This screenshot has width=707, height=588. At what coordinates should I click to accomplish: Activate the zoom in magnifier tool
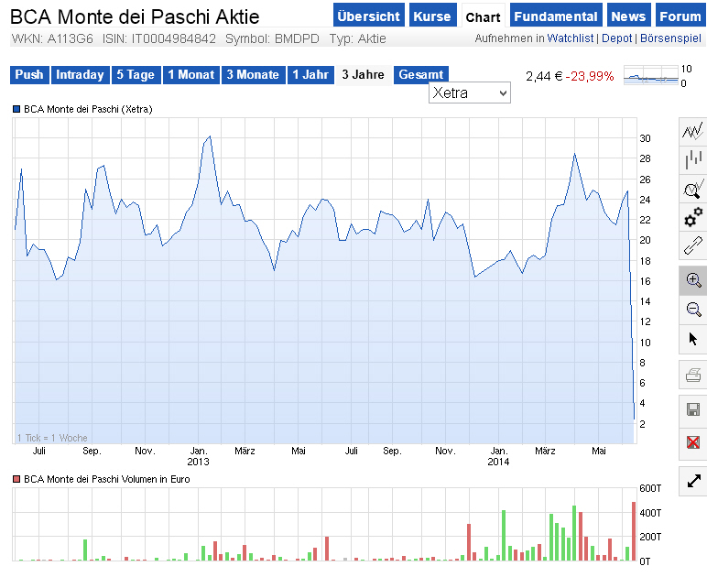pos(693,280)
